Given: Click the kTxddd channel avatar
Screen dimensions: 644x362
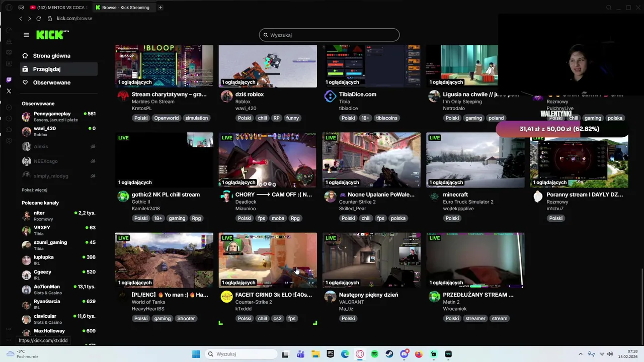Looking at the screenshot, I should pos(226,297).
